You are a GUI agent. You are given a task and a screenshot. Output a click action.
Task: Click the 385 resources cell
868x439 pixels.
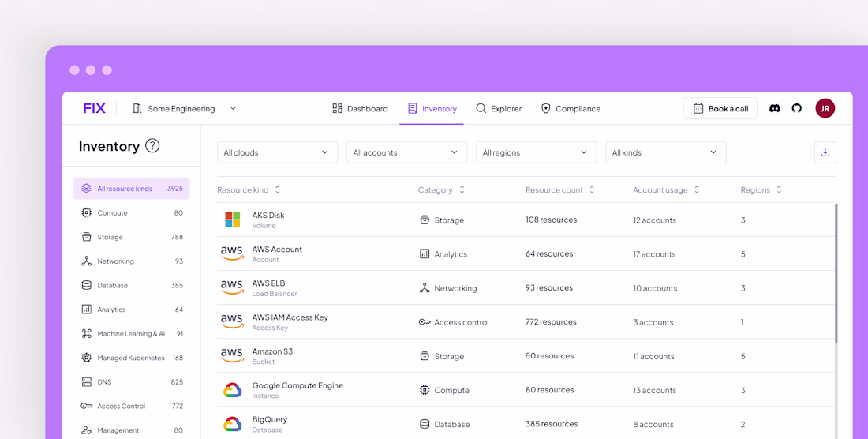(x=552, y=424)
